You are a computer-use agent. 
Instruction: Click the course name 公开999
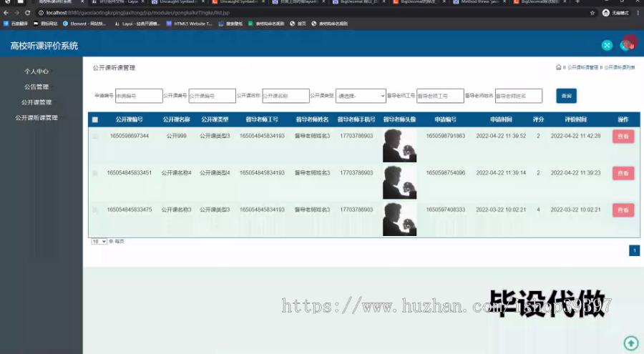176,136
